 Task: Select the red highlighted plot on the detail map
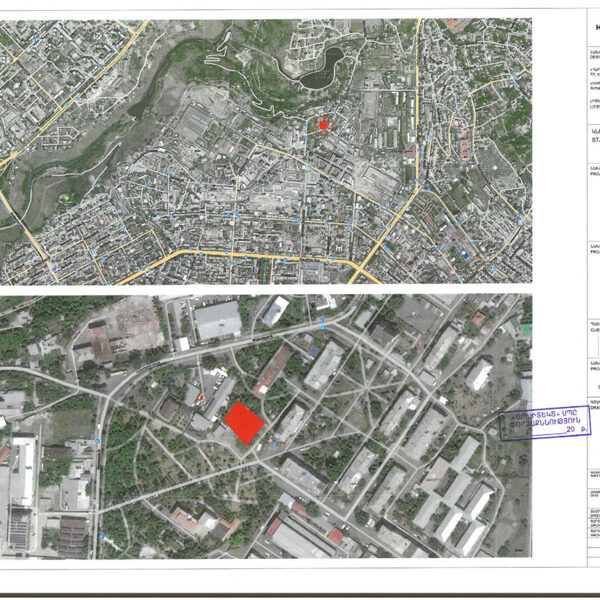tap(243, 423)
